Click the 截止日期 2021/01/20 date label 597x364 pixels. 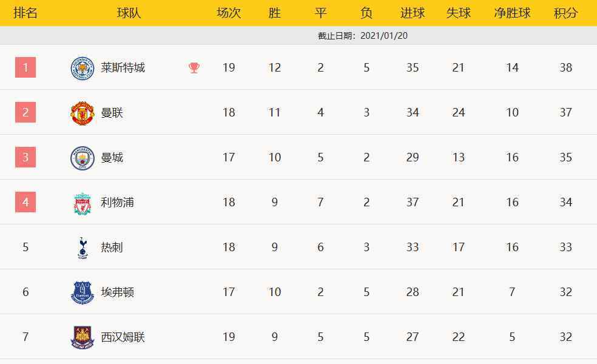point(363,36)
